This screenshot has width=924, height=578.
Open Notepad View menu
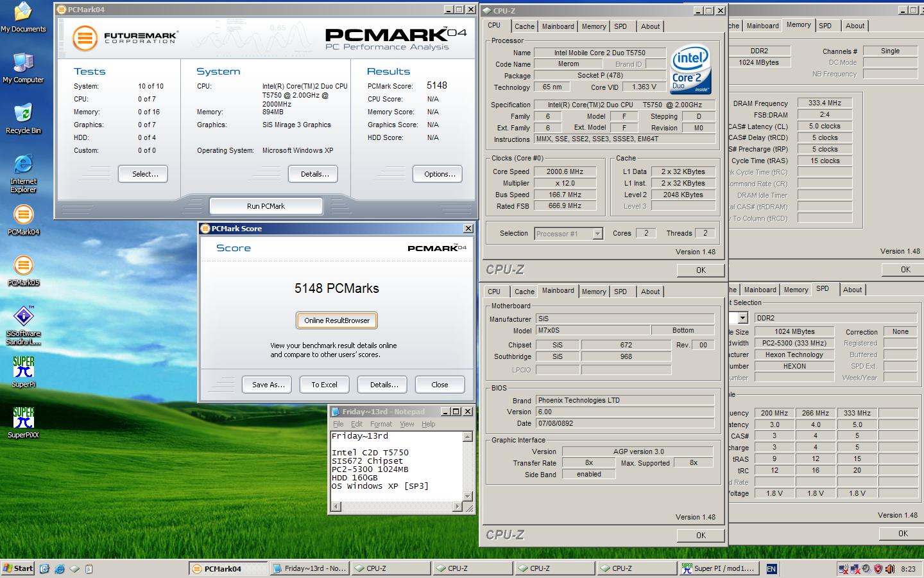pyautogui.click(x=407, y=424)
